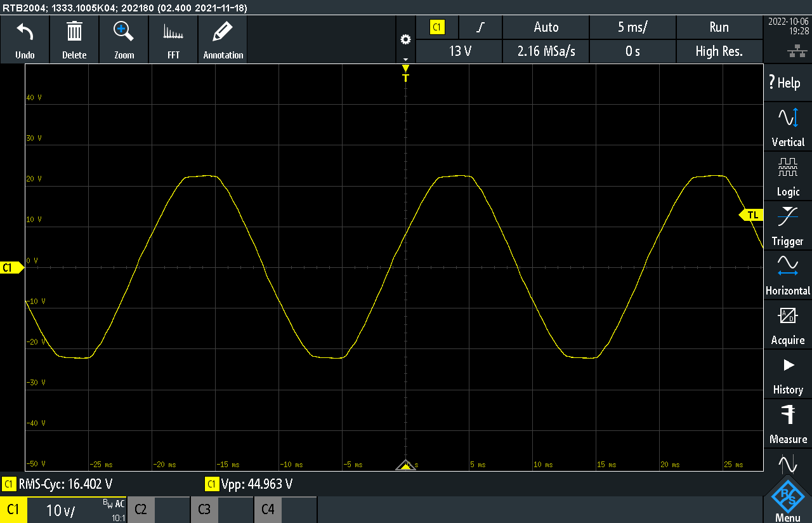
Task: Select the C1 trigger source field
Action: coord(438,27)
